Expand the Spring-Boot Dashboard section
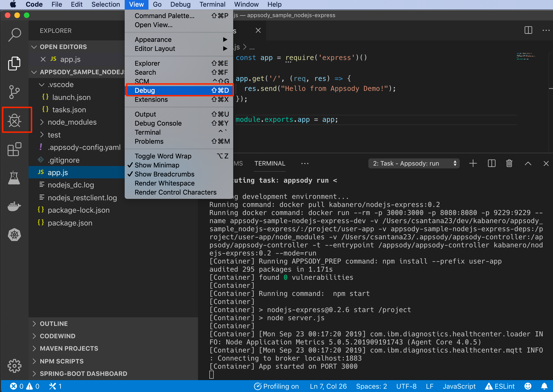Screen dimensions: 553x392 pyautogui.click(x=34, y=374)
